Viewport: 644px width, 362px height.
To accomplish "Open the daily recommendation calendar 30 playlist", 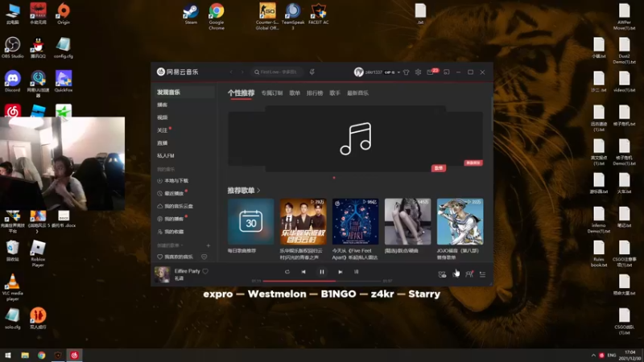I will tap(250, 222).
